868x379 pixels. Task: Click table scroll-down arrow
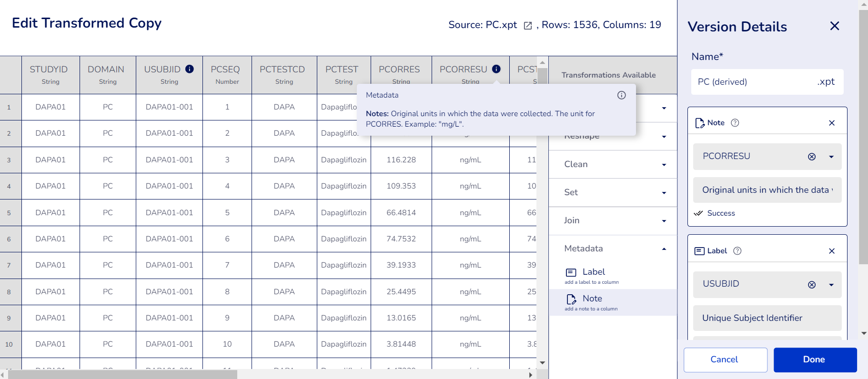click(542, 363)
